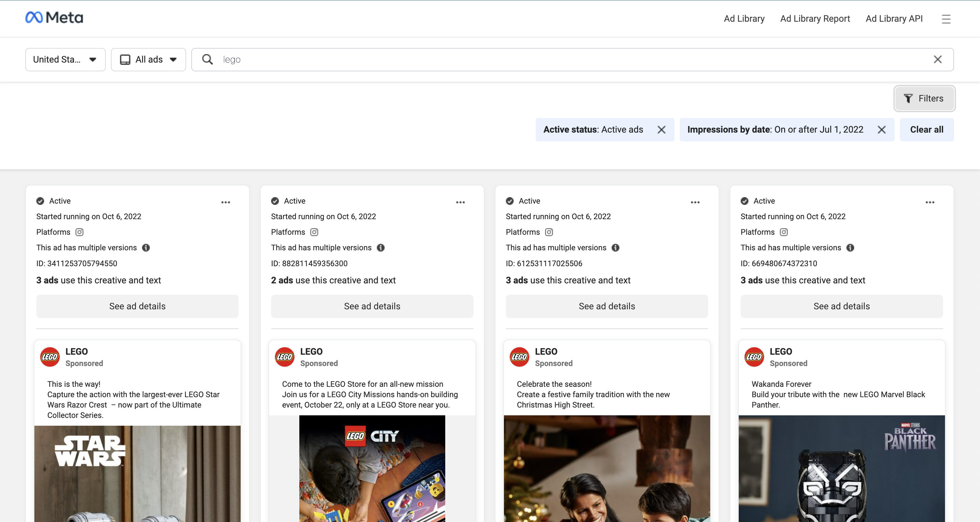
Task: Click the Meta logo
Action: 54,18
